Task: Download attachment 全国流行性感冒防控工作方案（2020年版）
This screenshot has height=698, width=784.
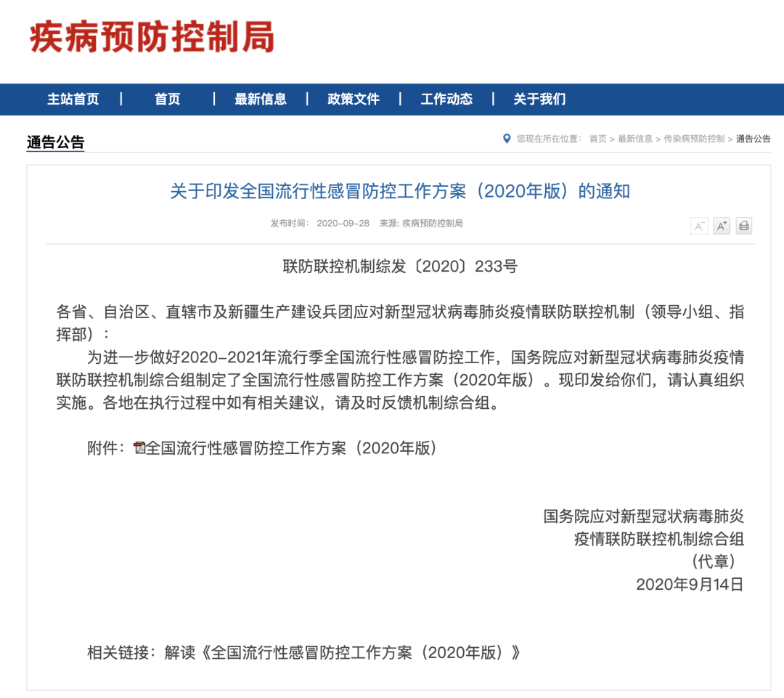Action: (x=291, y=448)
